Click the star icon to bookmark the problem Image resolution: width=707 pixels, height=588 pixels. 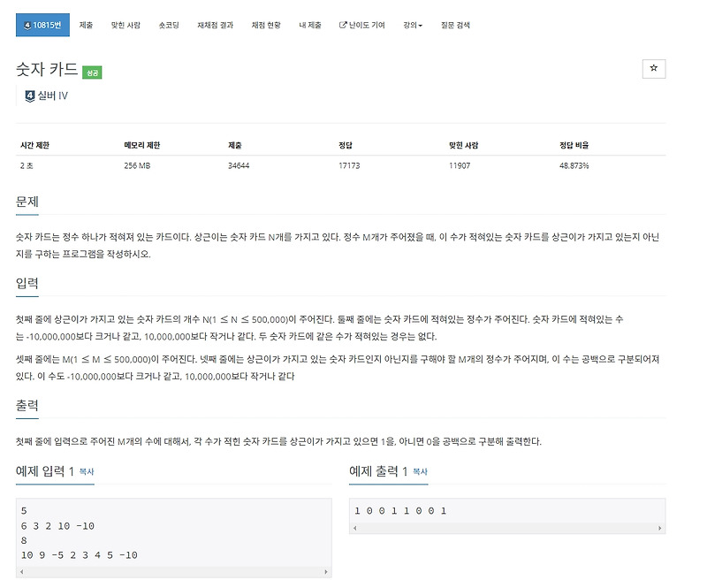click(656, 69)
